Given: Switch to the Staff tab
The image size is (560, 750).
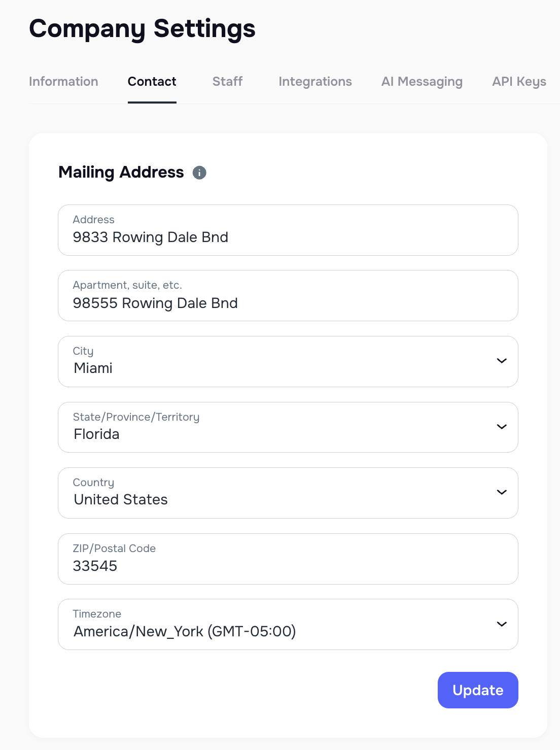Looking at the screenshot, I should point(227,81).
